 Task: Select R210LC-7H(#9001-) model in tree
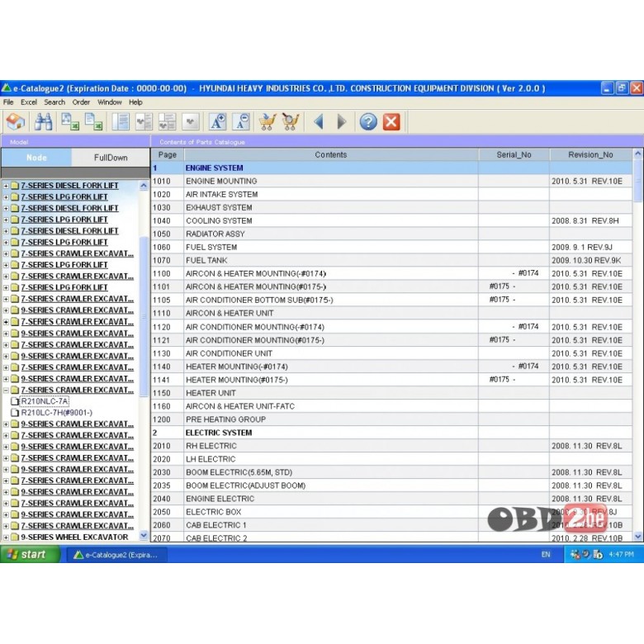pos(57,412)
